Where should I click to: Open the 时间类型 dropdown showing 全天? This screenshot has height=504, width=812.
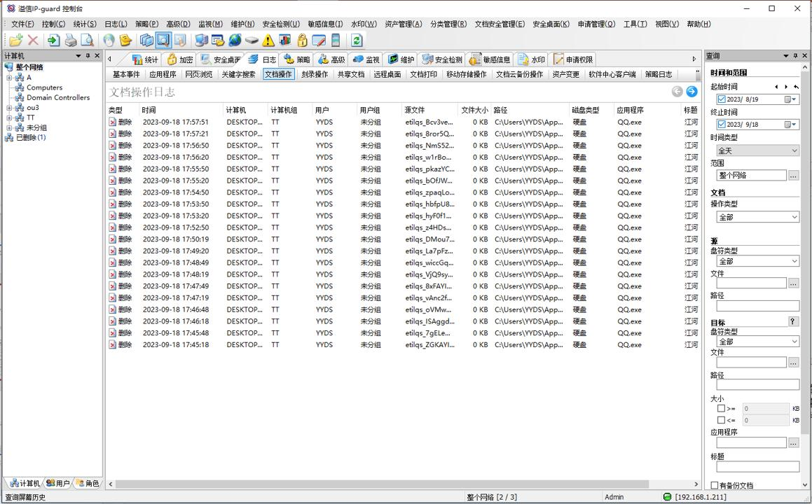coord(755,150)
